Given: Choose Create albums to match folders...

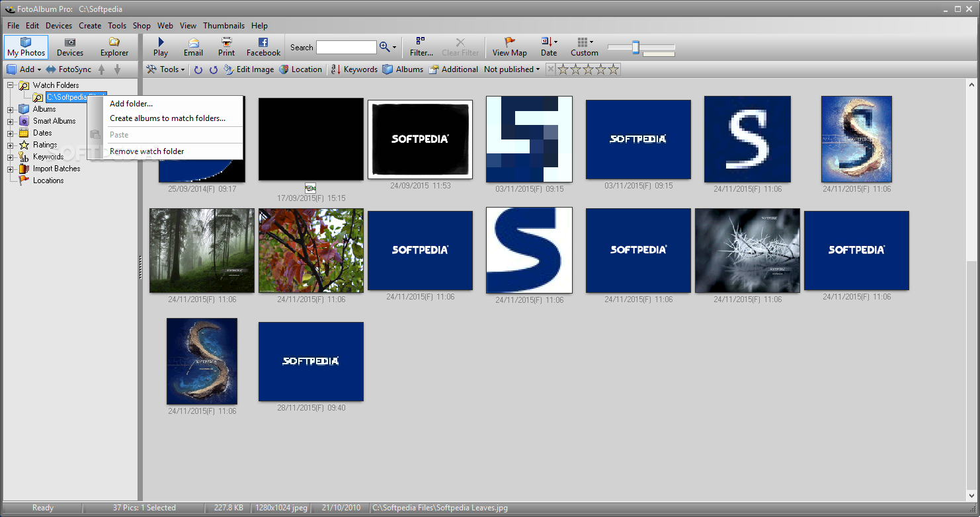Looking at the screenshot, I should pos(165,118).
